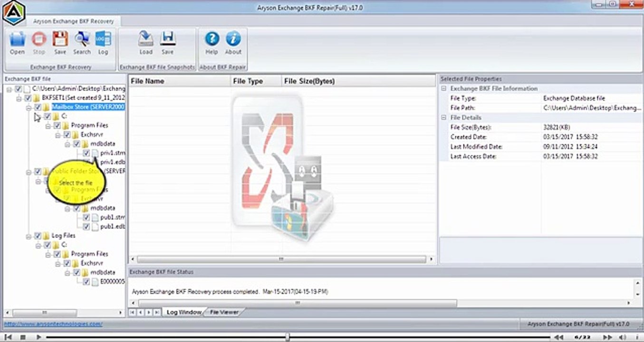This screenshot has height=342, width=644.
Task: Stop the video with the square stop button
Action: point(23,337)
